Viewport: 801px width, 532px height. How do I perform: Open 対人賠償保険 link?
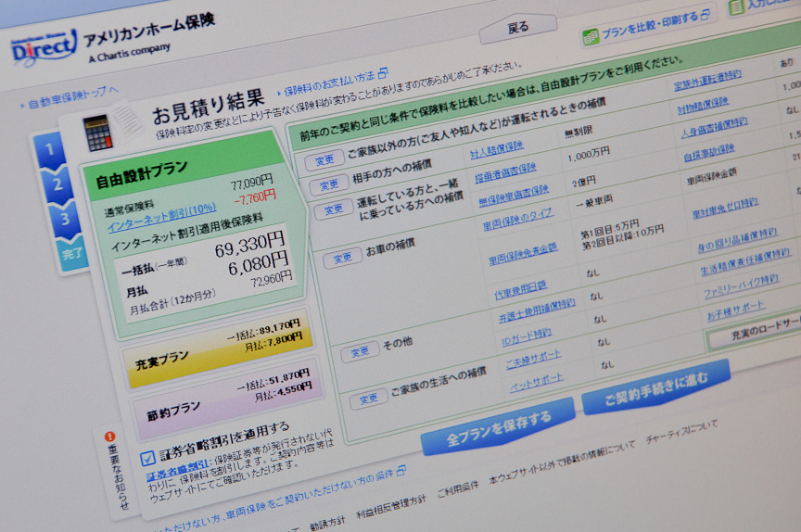(497, 149)
